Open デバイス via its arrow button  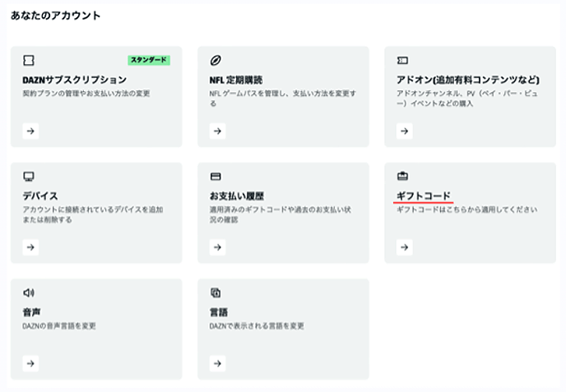pos(30,247)
